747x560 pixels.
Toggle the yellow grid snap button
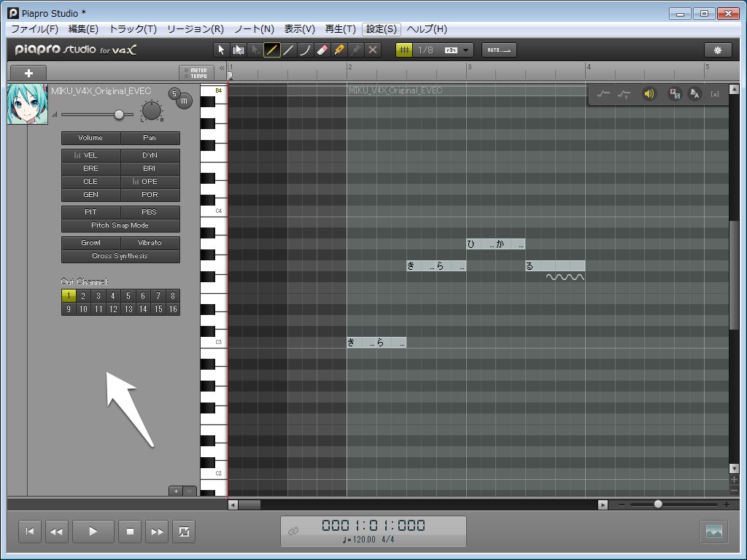click(x=404, y=50)
